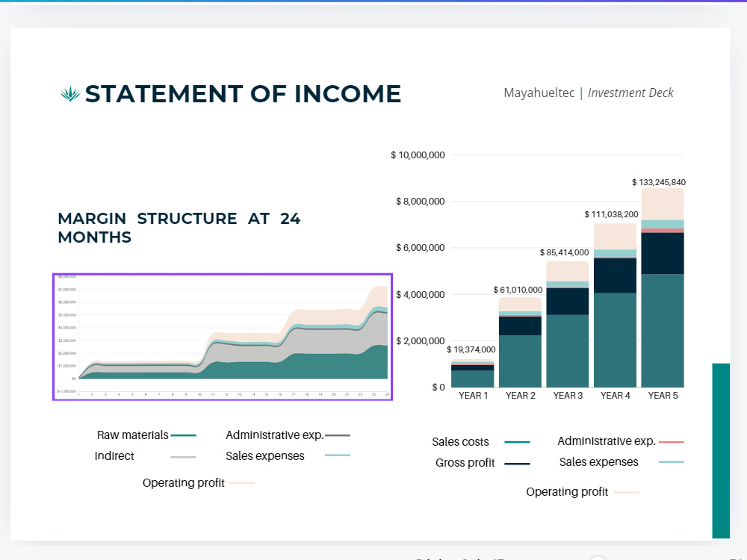Click the $ 0 axis label
Image resolution: width=747 pixels, height=560 pixels.
pos(438,387)
